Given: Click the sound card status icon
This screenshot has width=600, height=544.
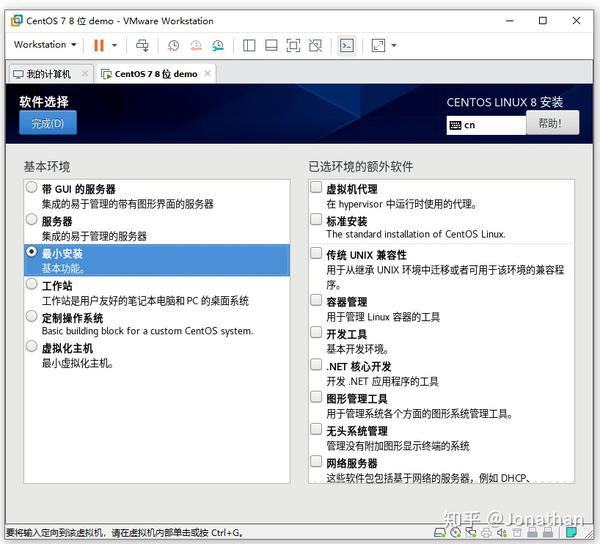Looking at the screenshot, I should point(502,533).
